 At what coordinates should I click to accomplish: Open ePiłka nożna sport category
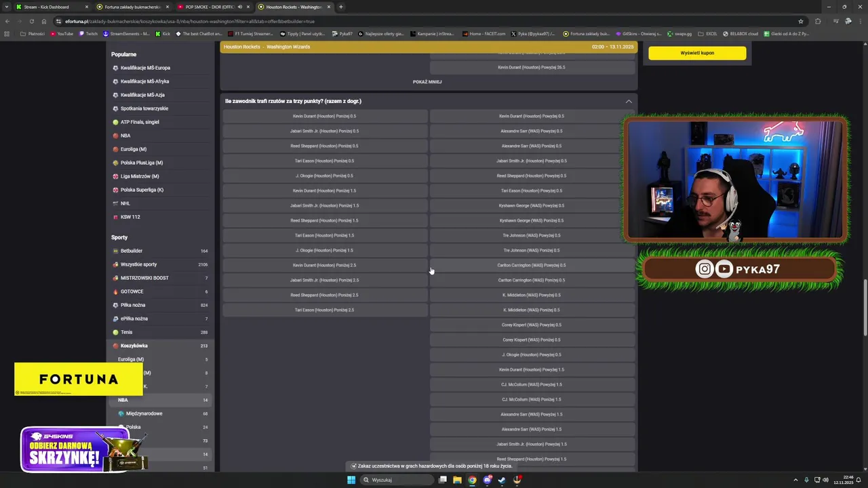click(x=161, y=319)
